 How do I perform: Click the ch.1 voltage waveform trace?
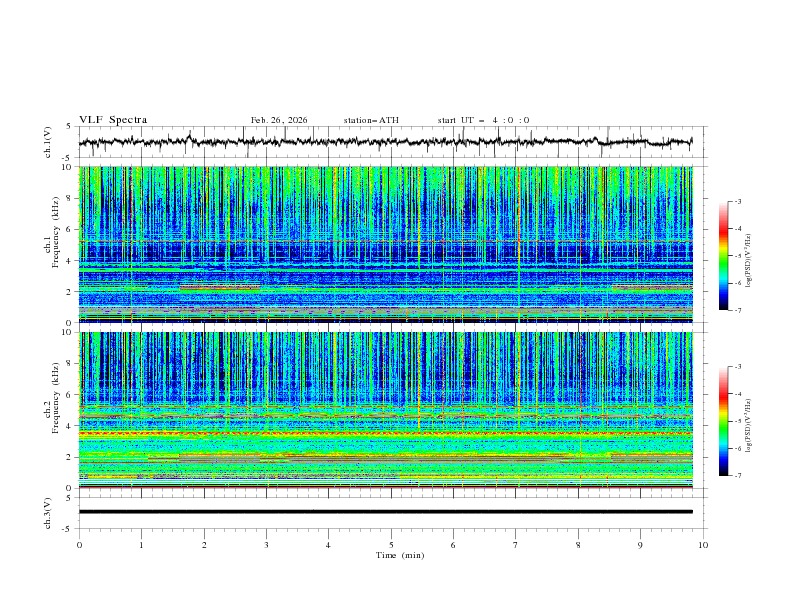[390, 142]
